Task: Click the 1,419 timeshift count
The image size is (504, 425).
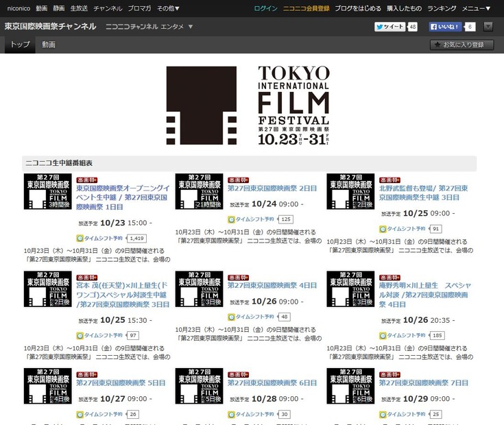Action: tap(137, 239)
